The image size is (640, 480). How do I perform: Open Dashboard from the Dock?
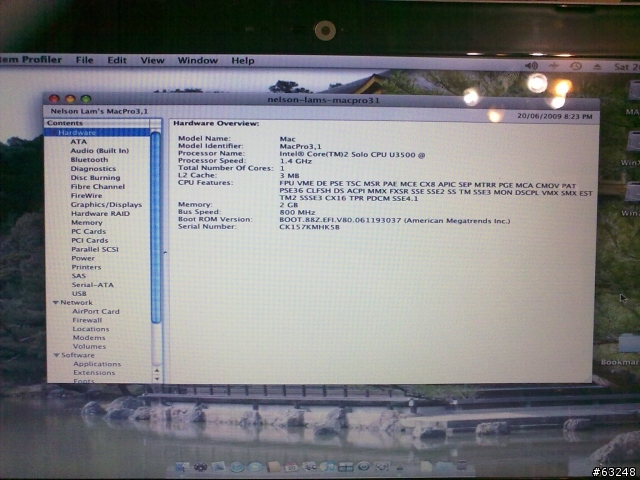pos(200,467)
